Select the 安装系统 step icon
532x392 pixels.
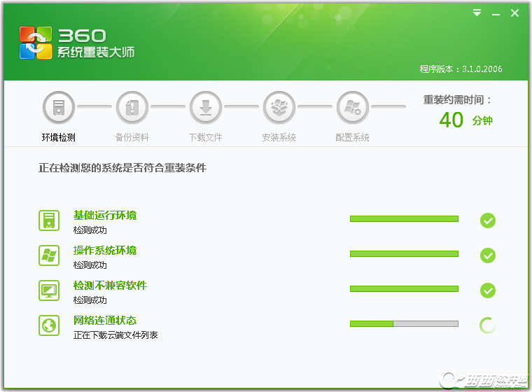pyautogui.click(x=279, y=108)
